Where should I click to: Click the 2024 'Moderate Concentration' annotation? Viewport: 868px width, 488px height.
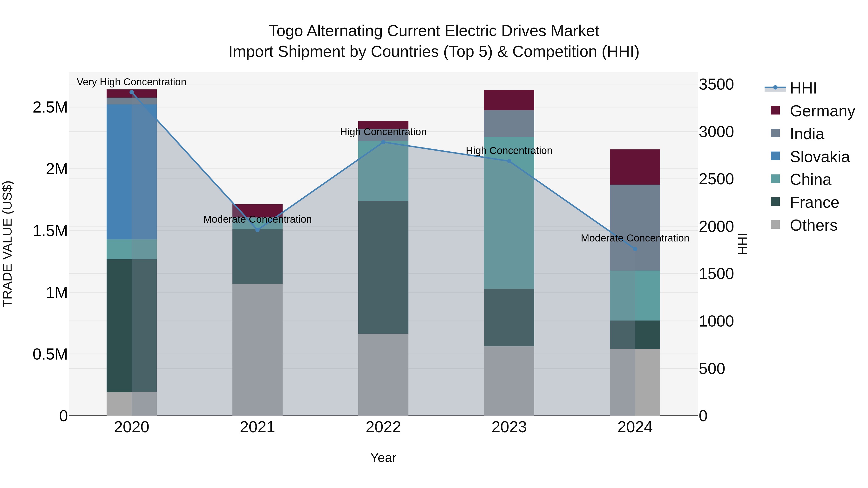point(635,238)
